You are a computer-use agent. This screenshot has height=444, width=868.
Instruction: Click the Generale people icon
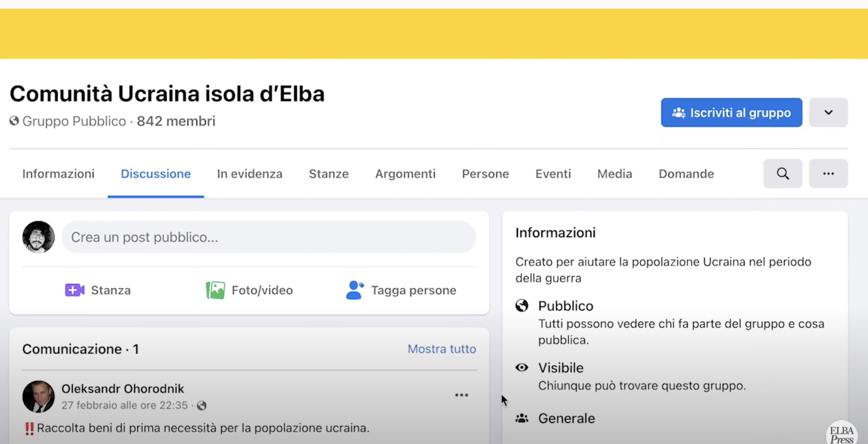click(x=522, y=418)
